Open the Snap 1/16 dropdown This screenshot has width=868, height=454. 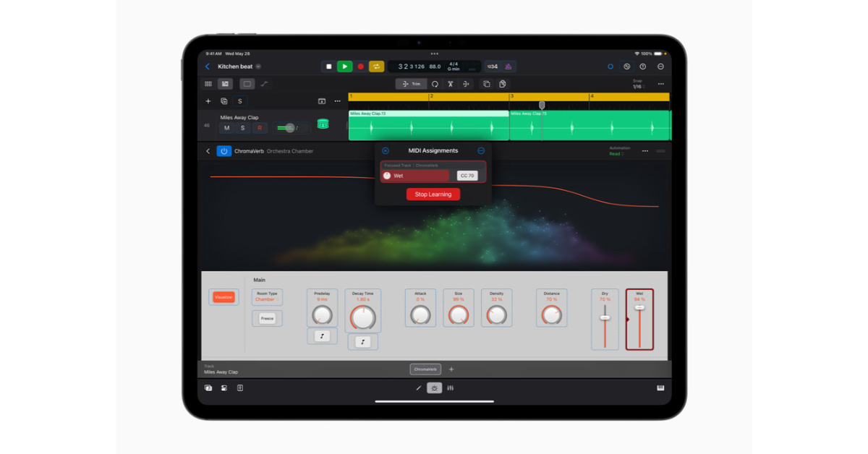tap(637, 84)
